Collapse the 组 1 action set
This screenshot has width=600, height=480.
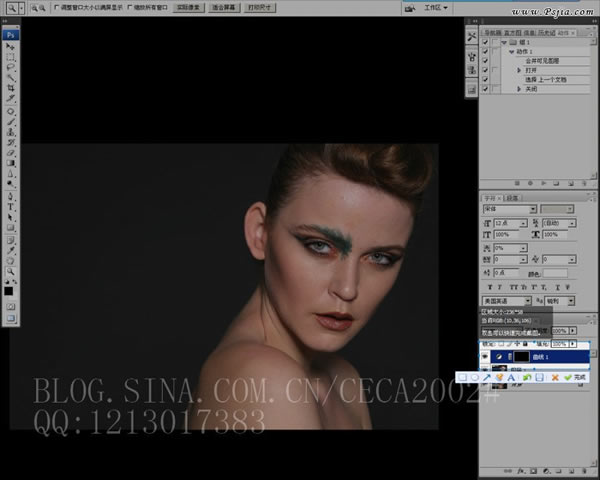(504, 42)
